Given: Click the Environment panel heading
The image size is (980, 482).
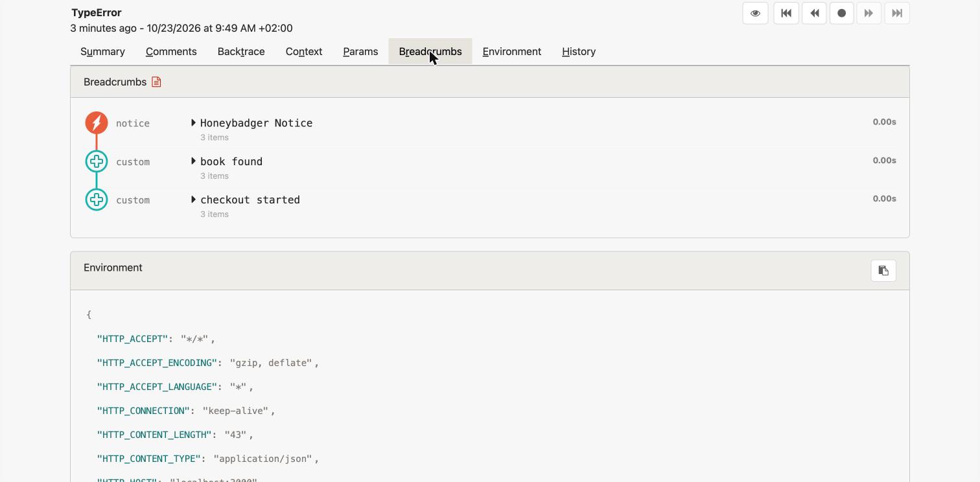Looking at the screenshot, I should [113, 268].
